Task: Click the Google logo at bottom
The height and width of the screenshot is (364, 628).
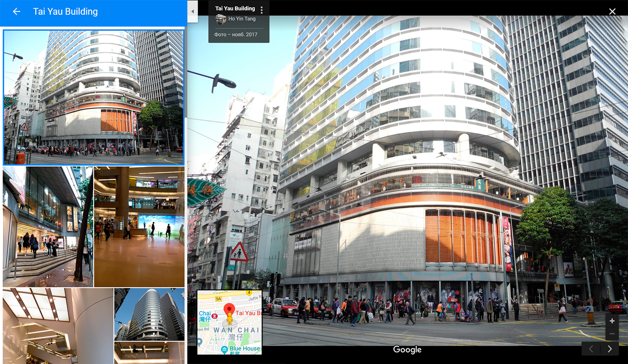Action: pyautogui.click(x=407, y=349)
